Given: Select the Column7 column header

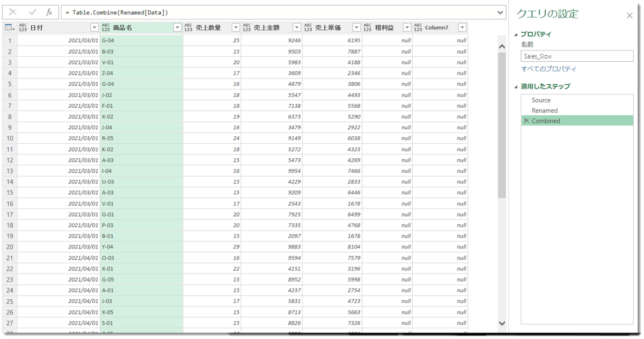Looking at the screenshot, I should 440,27.
